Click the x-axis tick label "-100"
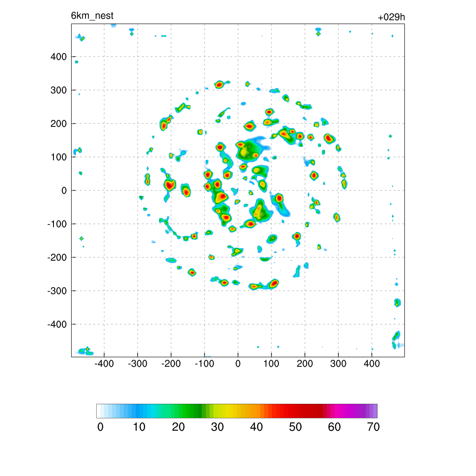The height and width of the screenshot is (476, 476). coord(204,364)
